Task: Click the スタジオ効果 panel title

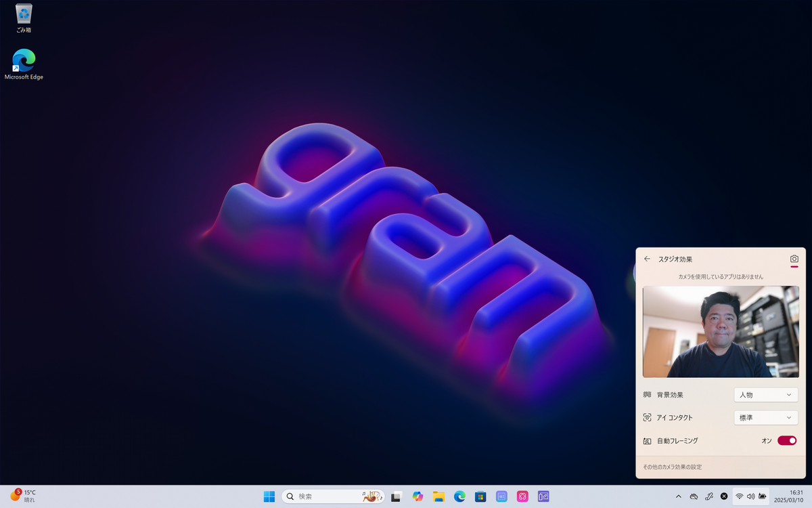Action: (675, 259)
